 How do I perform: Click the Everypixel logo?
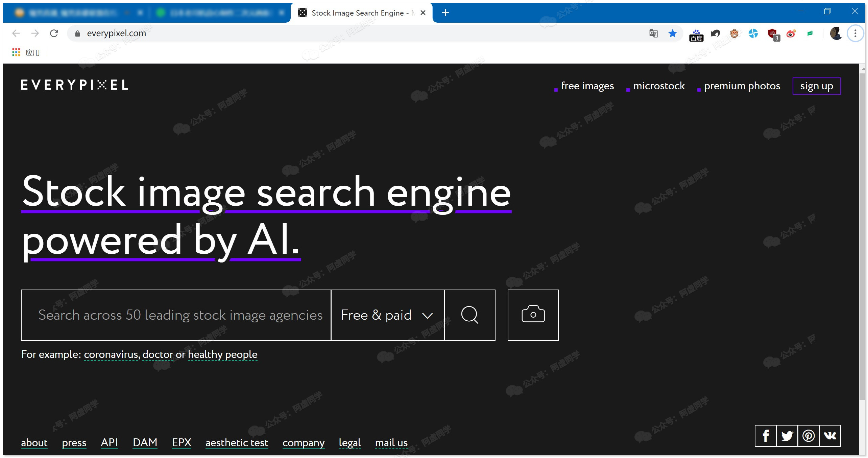coord(74,85)
